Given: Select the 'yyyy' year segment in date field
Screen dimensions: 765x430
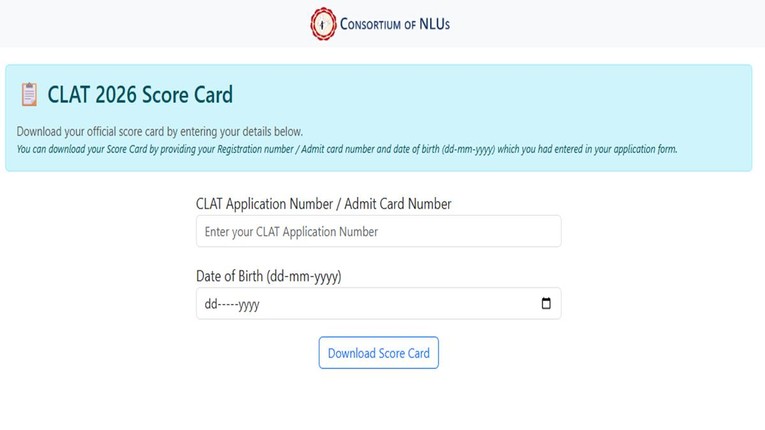Looking at the screenshot, I should tap(249, 305).
